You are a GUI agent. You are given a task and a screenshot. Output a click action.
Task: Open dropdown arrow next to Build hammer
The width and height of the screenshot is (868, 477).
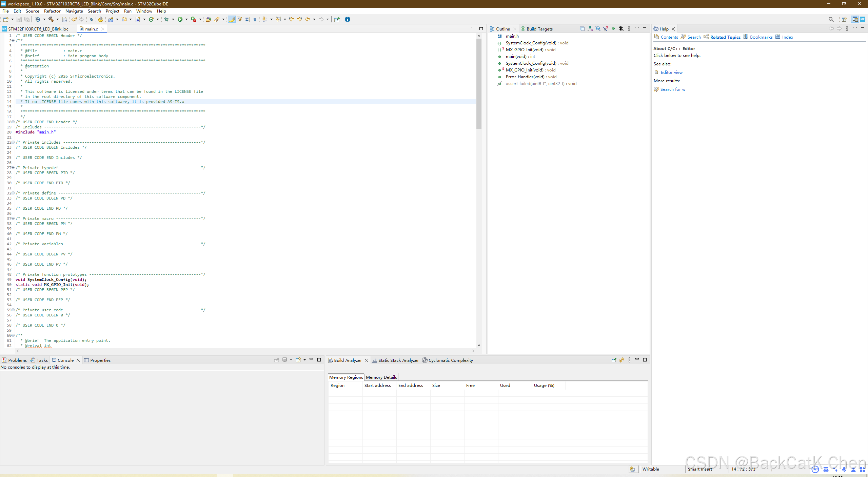pyautogui.click(x=57, y=19)
